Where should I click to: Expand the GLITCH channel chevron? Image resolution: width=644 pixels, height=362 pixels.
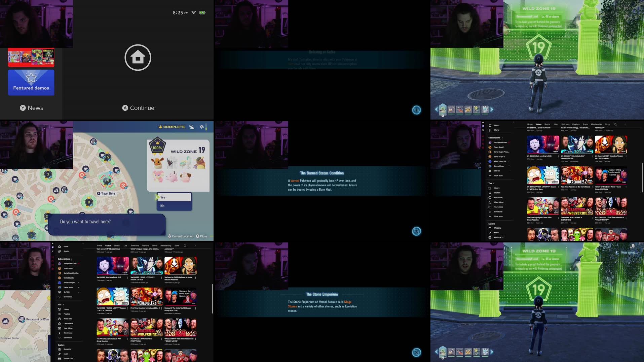(x=78, y=292)
